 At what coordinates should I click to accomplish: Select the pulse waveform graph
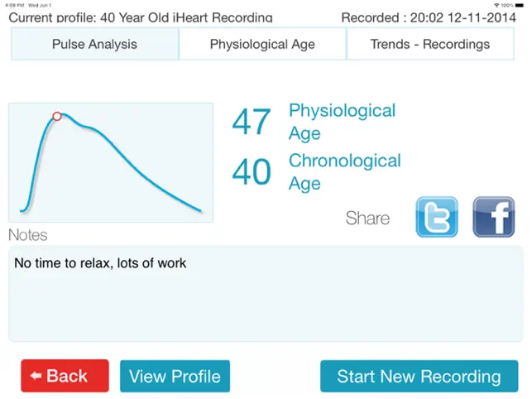pos(111,162)
